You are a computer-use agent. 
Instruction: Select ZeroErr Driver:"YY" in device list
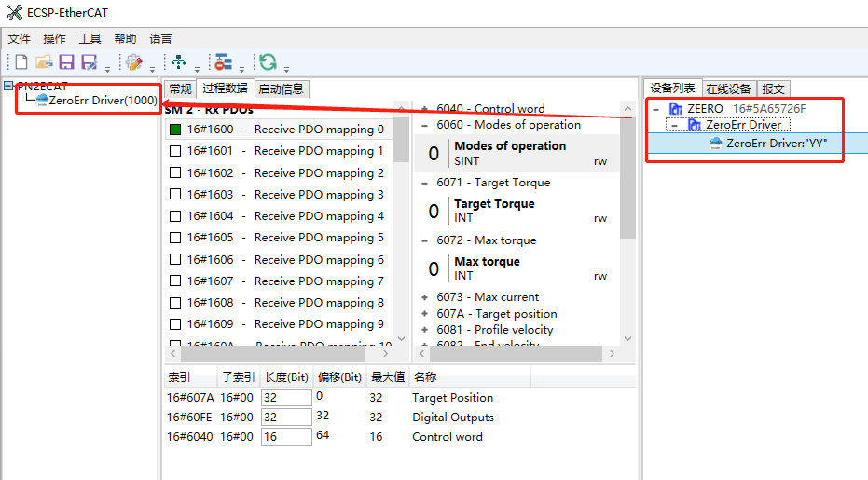tap(777, 144)
